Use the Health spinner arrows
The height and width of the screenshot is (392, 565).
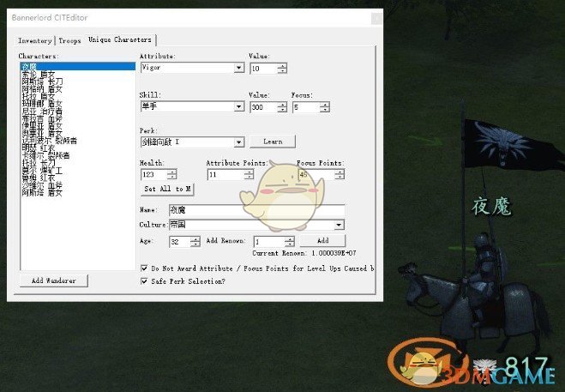point(171,174)
